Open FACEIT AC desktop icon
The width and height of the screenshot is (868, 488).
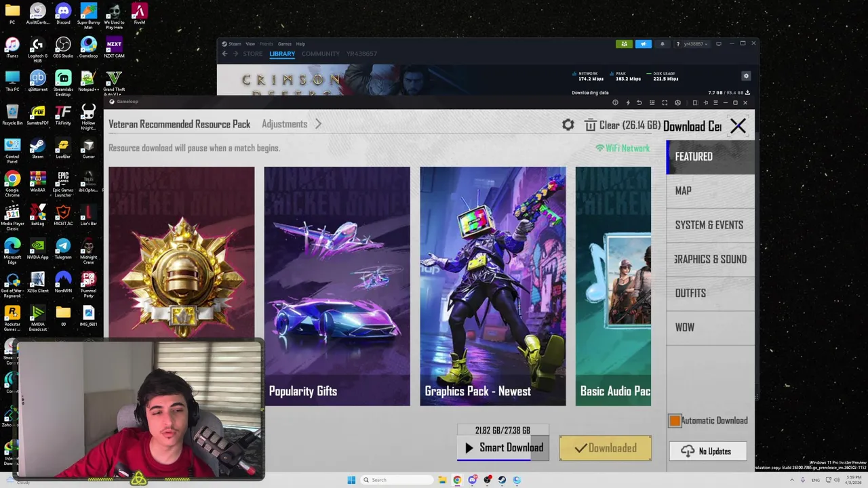[x=63, y=216]
